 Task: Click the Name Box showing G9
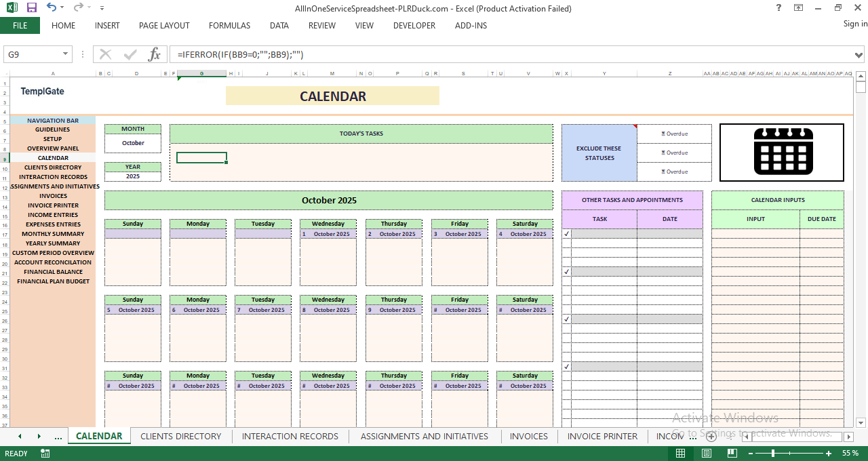pyautogui.click(x=32, y=54)
